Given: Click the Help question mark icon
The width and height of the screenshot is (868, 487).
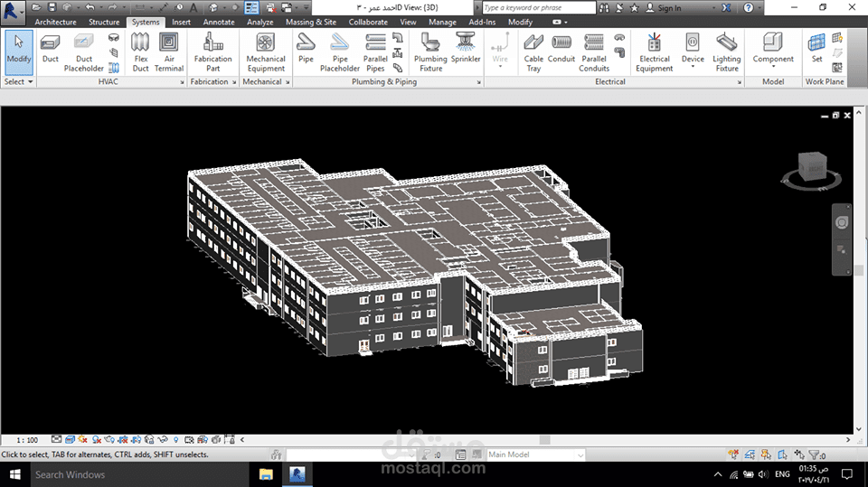Looking at the screenshot, I should pyautogui.click(x=749, y=8).
